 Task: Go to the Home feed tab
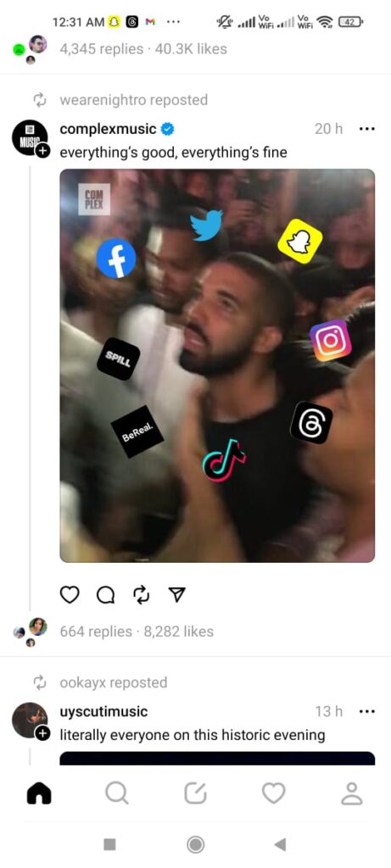point(39,793)
